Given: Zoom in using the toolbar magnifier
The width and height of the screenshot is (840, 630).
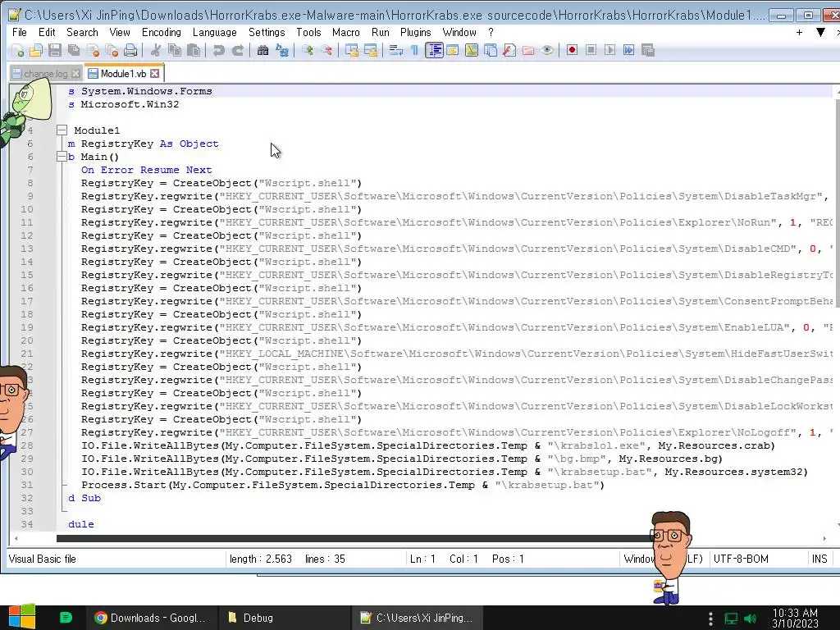Looking at the screenshot, I should (308, 50).
